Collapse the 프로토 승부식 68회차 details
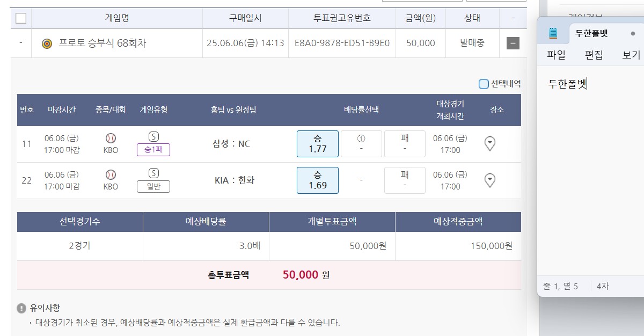 click(513, 43)
